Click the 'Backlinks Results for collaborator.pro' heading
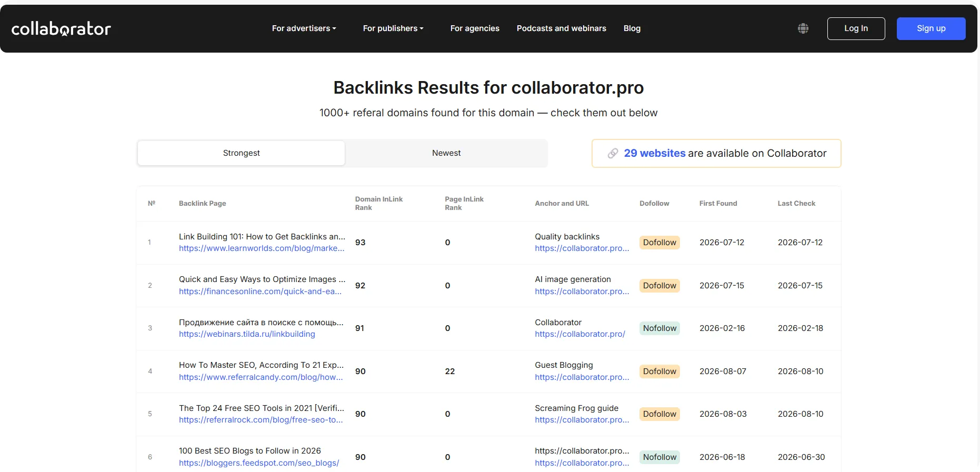The height and width of the screenshot is (472, 980). click(488, 87)
